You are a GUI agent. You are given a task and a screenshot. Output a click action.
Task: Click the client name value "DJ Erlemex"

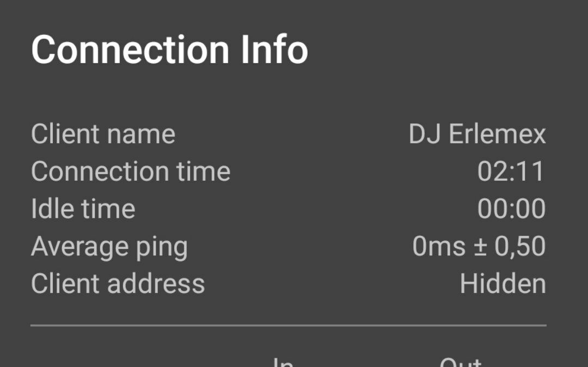click(x=477, y=134)
